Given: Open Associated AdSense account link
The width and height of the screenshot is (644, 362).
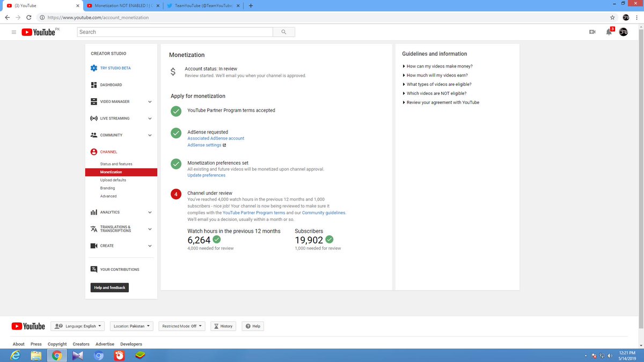Looking at the screenshot, I should (x=216, y=138).
